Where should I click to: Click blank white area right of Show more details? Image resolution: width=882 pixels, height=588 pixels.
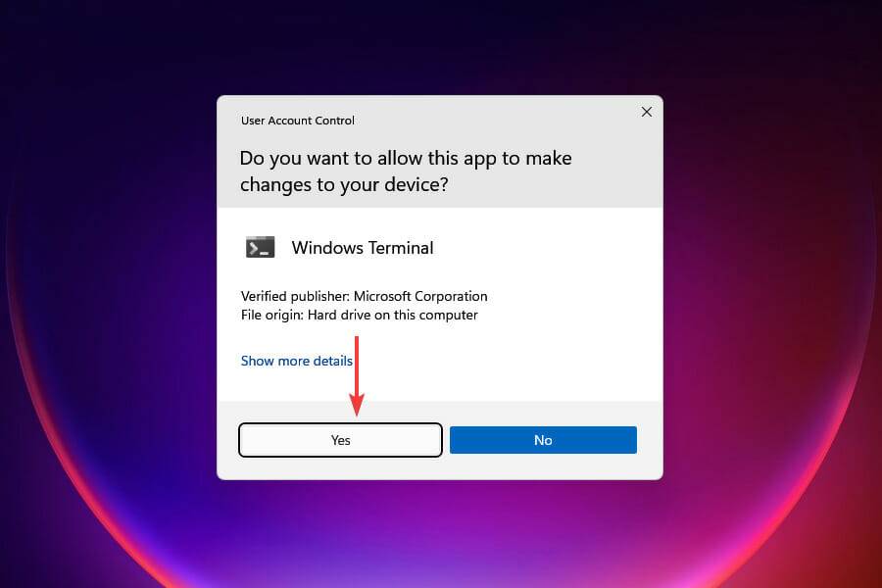[x=507, y=361]
